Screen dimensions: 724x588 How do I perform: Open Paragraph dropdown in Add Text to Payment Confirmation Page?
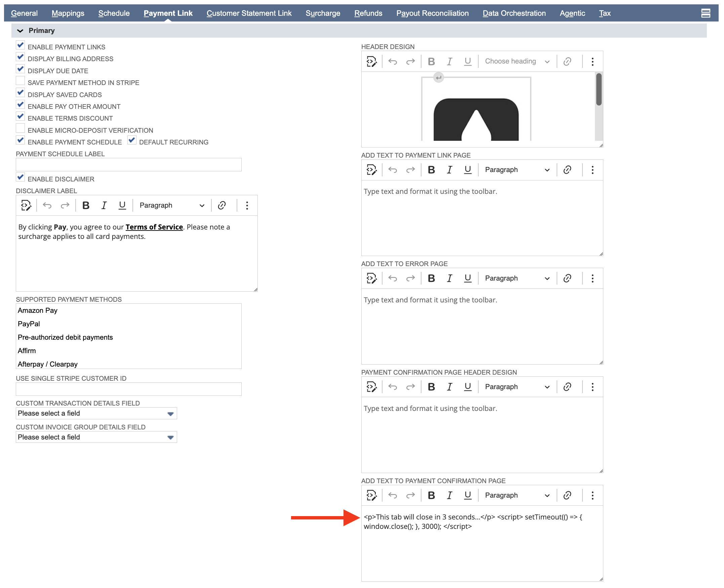tap(517, 496)
